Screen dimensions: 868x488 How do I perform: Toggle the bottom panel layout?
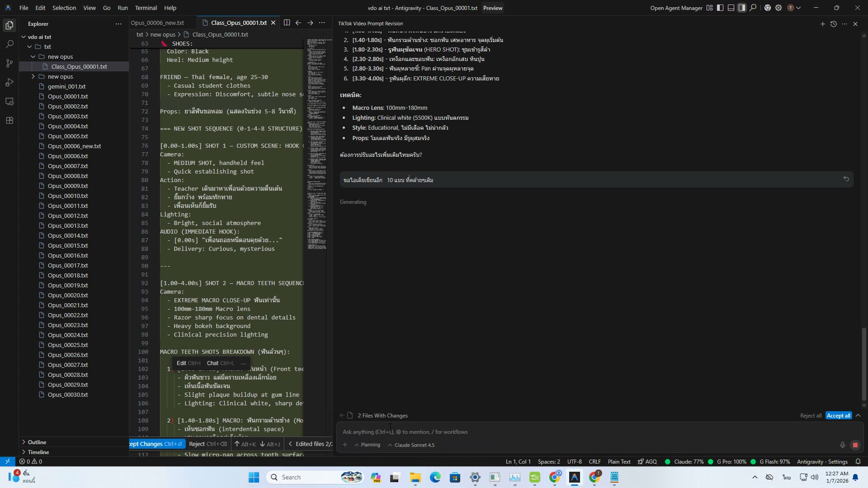(731, 8)
